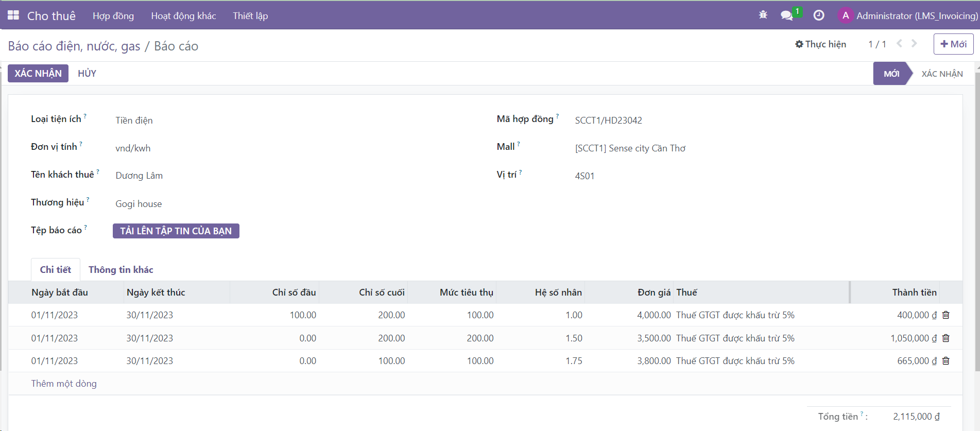This screenshot has height=431, width=980.
Task: Click the Administrator avatar icon
Action: pyautogui.click(x=846, y=15)
